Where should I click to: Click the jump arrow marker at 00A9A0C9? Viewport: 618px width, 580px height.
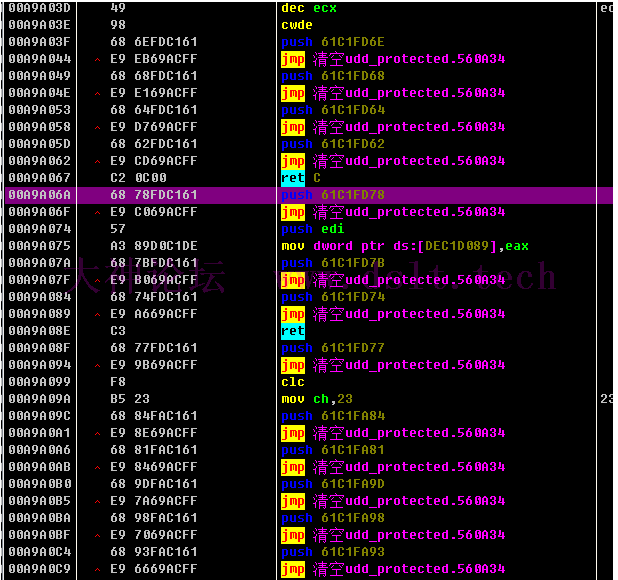pos(97,570)
